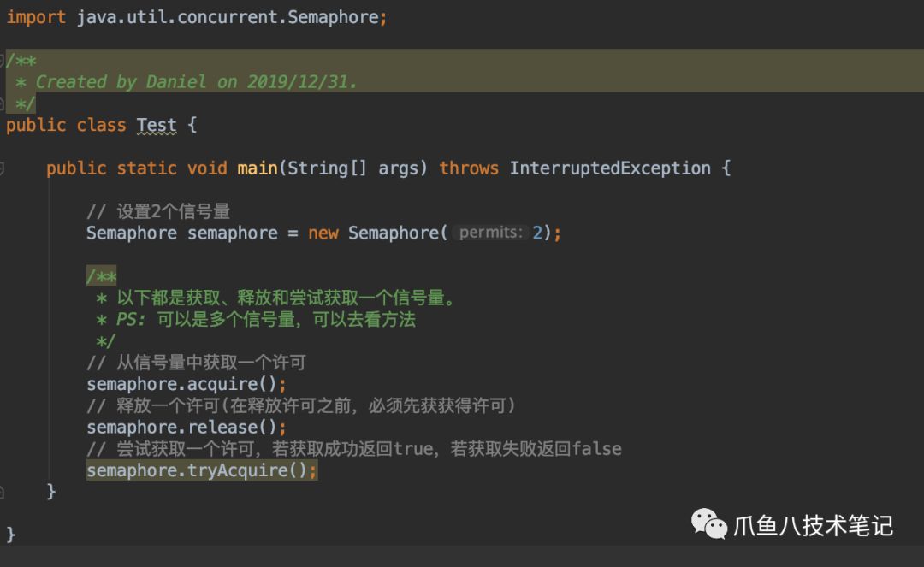Click the italic 'PS:' in the green comment
Image resolution: width=924 pixels, height=567 pixels.
pyautogui.click(x=132, y=320)
